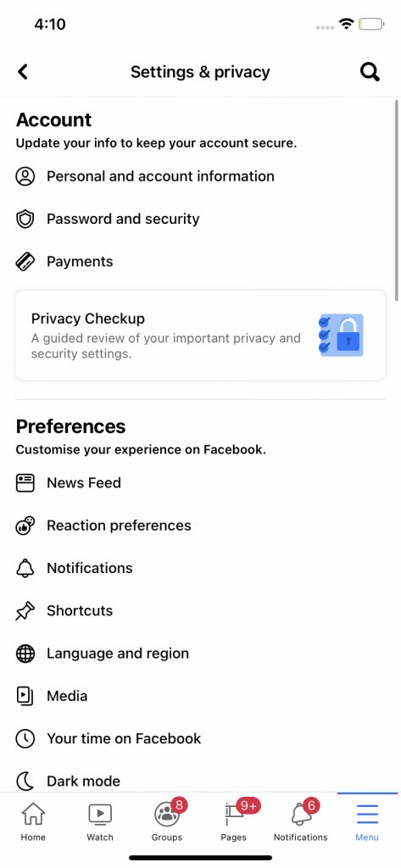Click the shield icon for Password and security

(25, 220)
